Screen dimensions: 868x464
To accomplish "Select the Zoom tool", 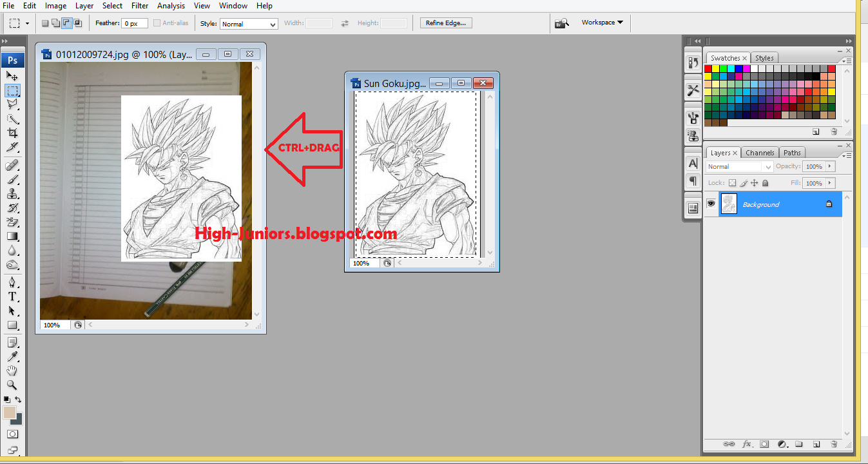I will point(12,385).
